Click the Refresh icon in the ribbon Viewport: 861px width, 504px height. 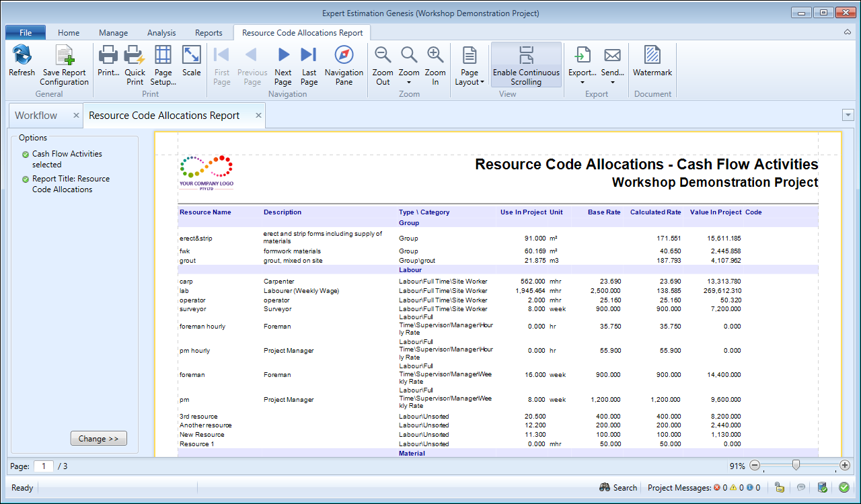[x=22, y=61]
